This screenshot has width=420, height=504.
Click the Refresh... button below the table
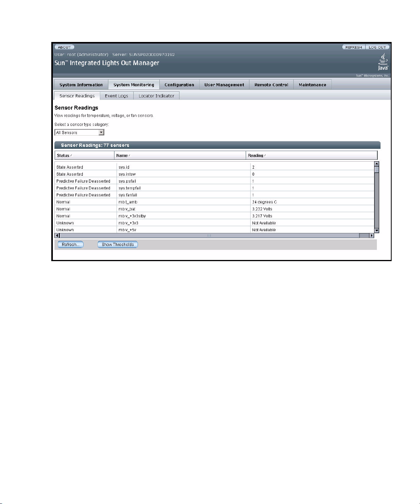[70, 244]
